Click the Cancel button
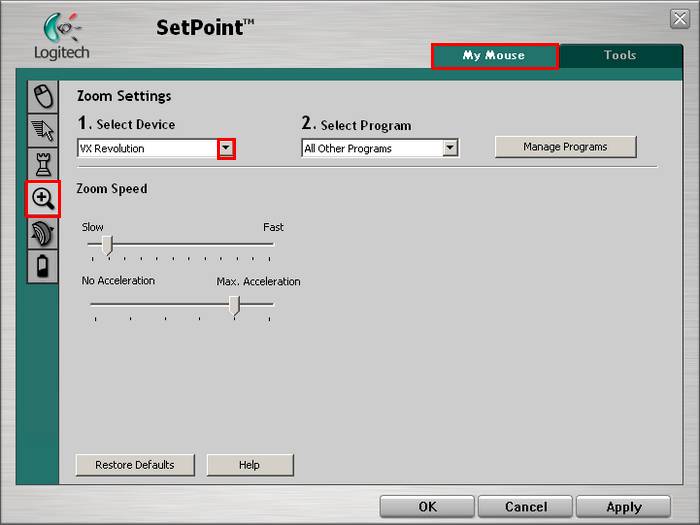Viewport: 700px width, 525px height. pos(525,507)
